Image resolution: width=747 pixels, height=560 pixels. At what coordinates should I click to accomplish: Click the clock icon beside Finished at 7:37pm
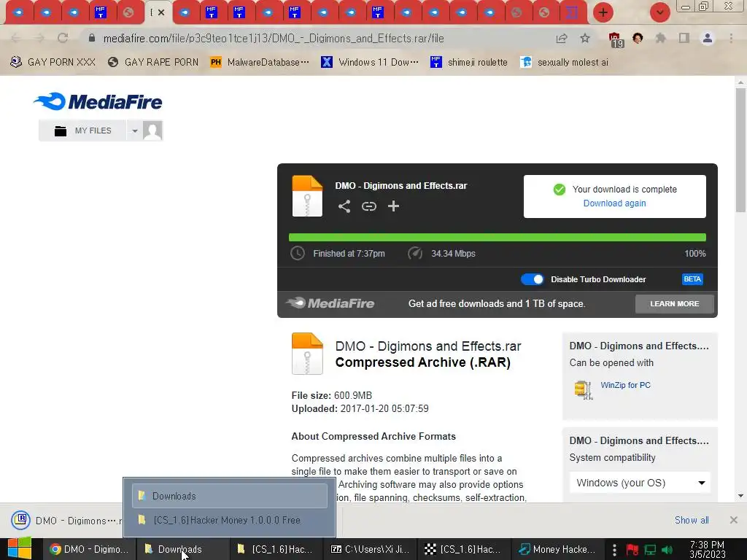pyautogui.click(x=298, y=253)
